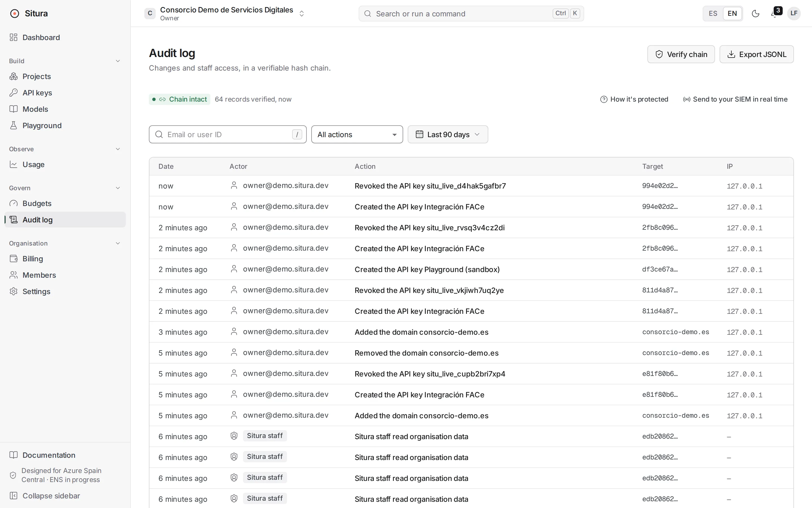Click 'Created the API key Playground (sandbox)' row

pos(471,270)
